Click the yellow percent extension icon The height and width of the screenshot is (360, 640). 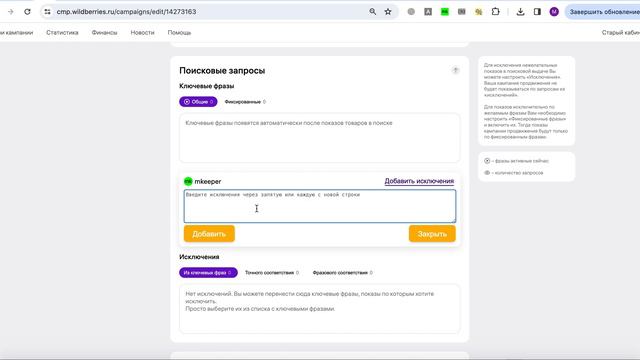pyautogui.click(x=478, y=12)
